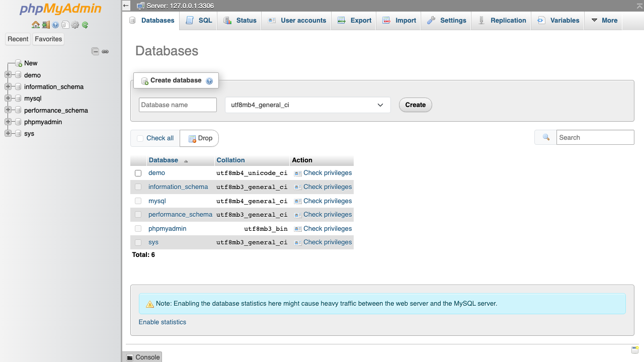This screenshot has width=644, height=362.
Task: Click the performance_schema database icon in tree
Action: (18, 111)
